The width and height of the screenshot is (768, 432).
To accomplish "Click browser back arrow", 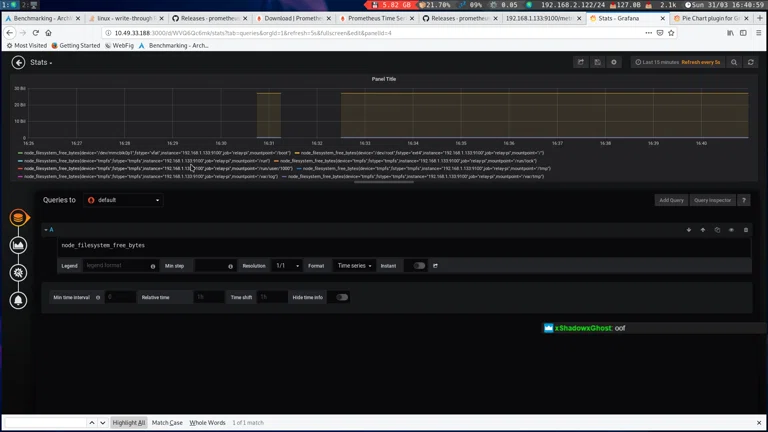I will 10,33.
